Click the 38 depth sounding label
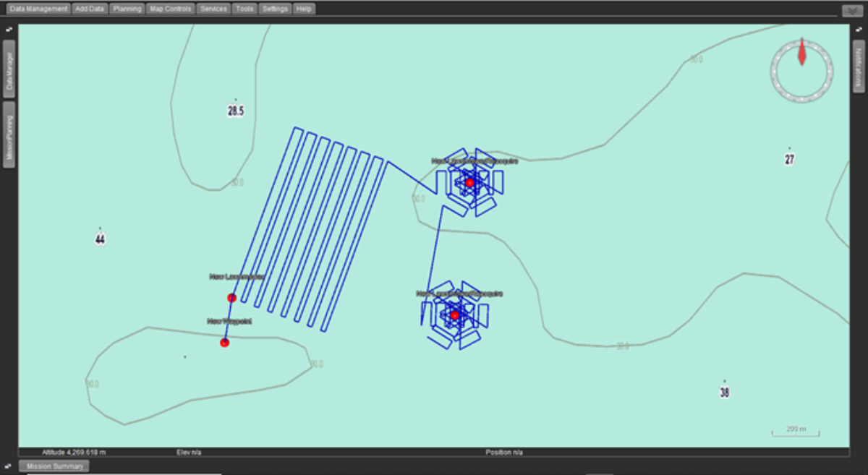 (x=724, y=393)
